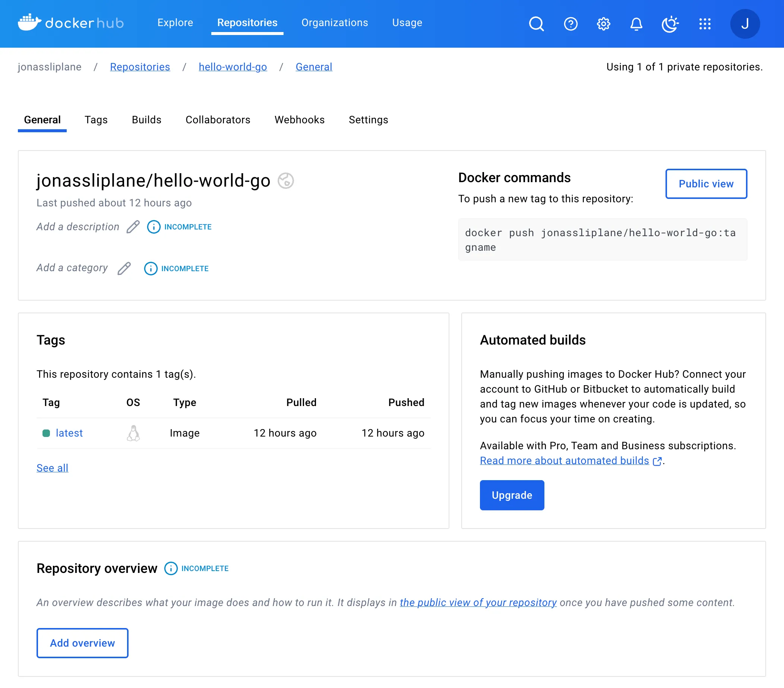Click the See all tags link
The width and height of the screenshot is (784, 688).
(52, 467)
